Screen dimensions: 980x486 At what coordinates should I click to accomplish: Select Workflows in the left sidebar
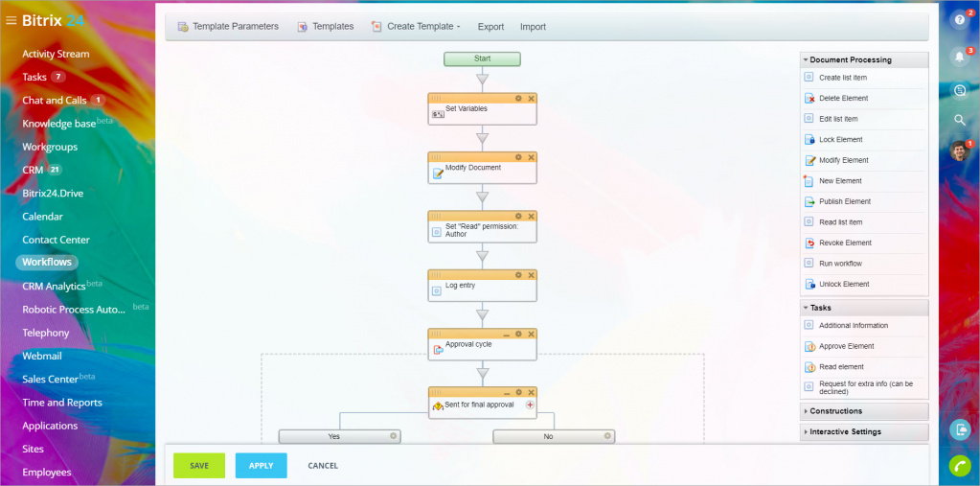point(47,263)
